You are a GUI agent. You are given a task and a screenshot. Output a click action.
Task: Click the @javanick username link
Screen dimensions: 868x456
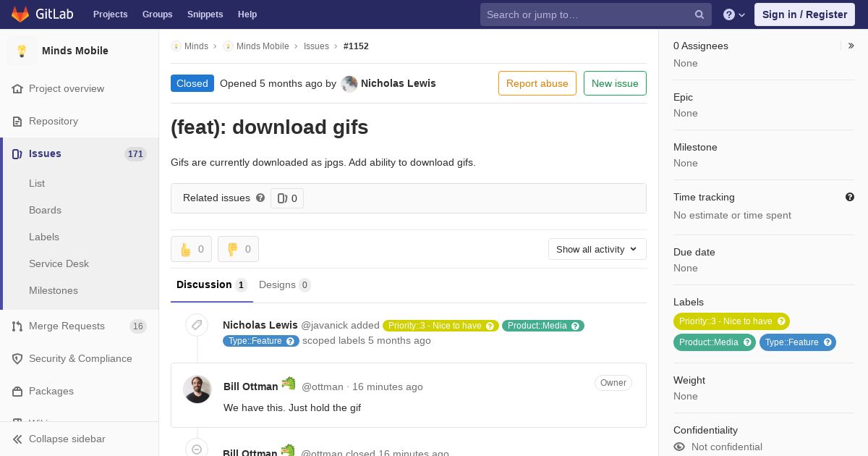[x=325, y=325]
